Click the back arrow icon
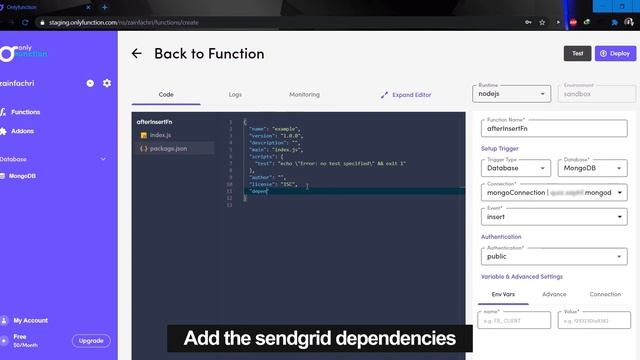This screenshot has width=640, height=360. pyautogui.click(x=136, y=53)
